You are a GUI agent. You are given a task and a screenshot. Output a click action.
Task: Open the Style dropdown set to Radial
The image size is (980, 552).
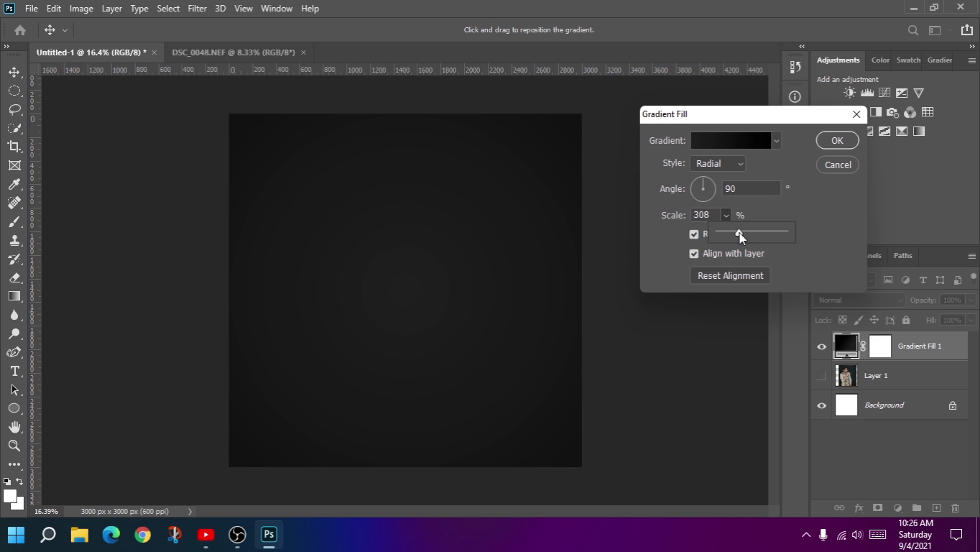tap(718, 164)
